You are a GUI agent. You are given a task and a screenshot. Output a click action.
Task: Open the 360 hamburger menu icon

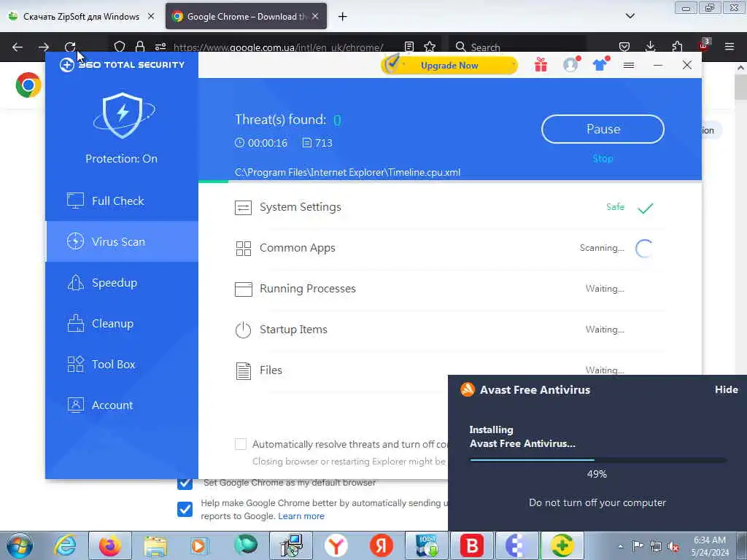pos(629,65)
